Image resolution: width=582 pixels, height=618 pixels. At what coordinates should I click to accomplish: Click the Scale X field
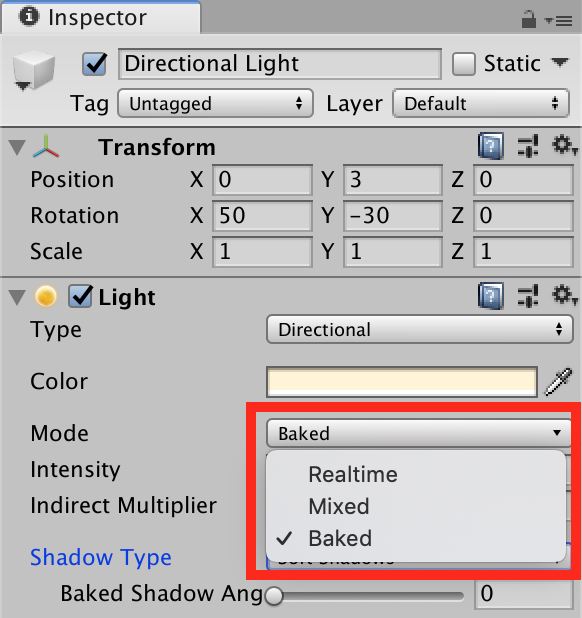click(262, 251)
